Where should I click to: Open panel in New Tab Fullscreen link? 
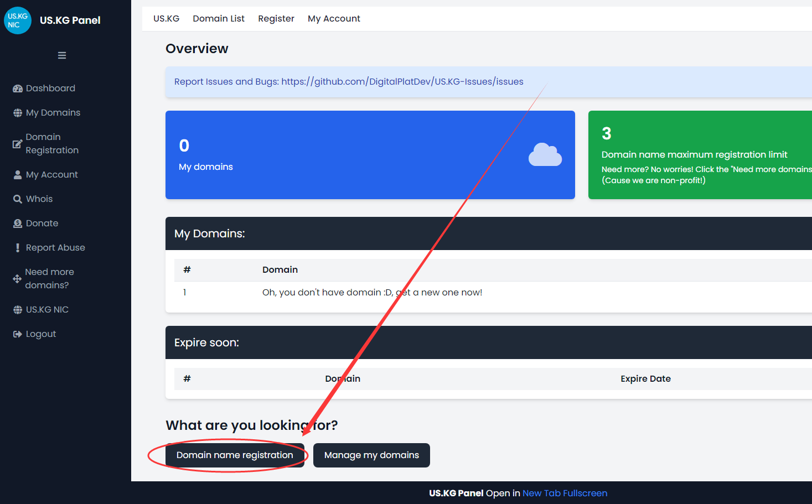click(x=565, y=493)
